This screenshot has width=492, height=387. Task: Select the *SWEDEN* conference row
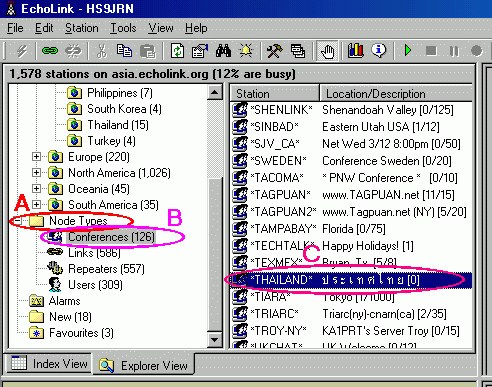[x=351, y=161]
